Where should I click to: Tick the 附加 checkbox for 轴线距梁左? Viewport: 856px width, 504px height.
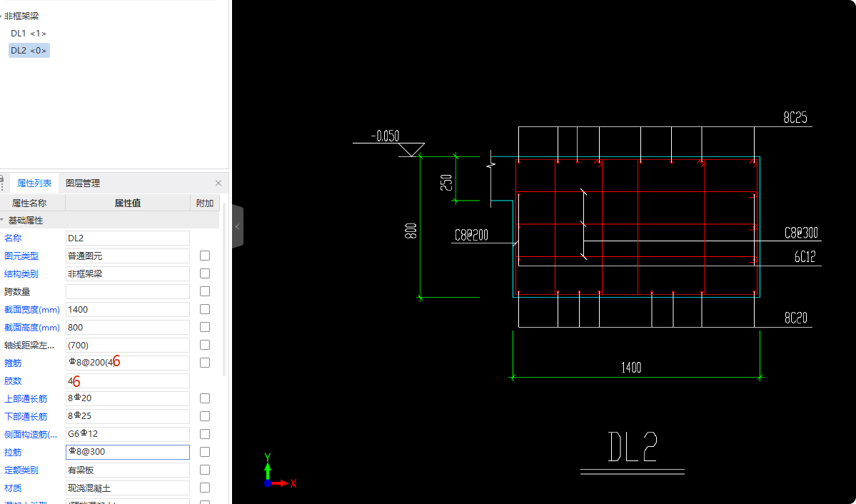pyautogui.click(x=205, y=345)
